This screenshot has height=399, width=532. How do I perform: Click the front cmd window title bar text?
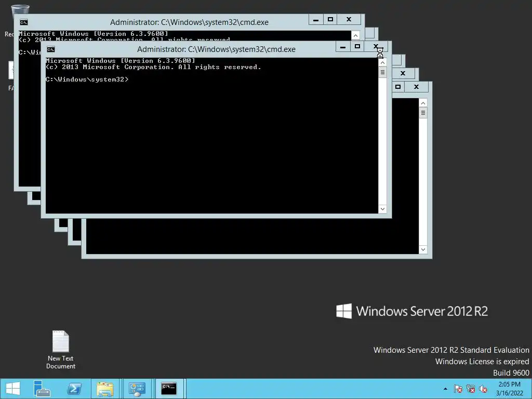click(x=216, y=49)
